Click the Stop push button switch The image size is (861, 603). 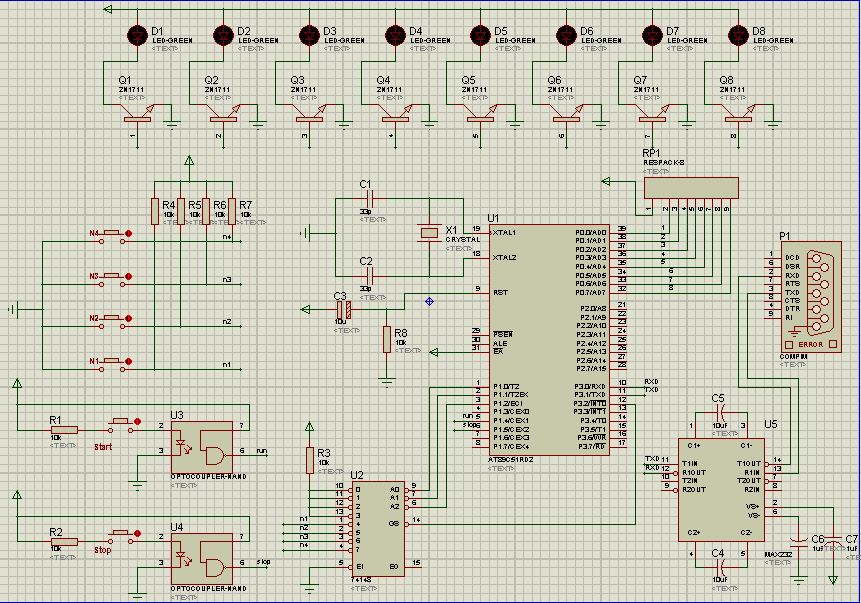(123, 537)
